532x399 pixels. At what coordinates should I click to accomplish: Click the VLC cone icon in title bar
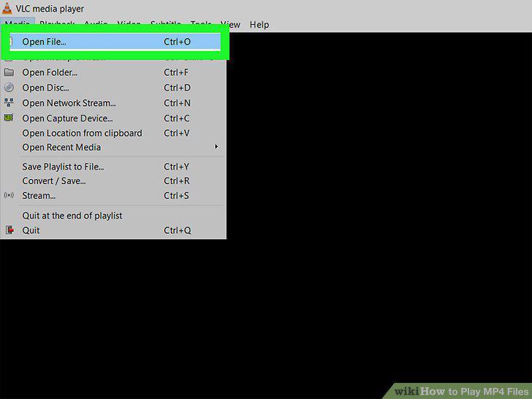coord(7,8)
